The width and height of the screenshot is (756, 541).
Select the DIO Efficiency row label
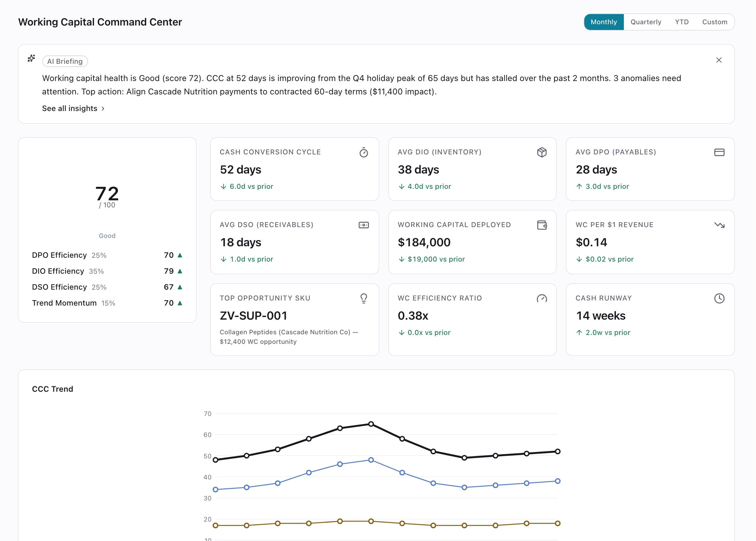coord(58,271)
